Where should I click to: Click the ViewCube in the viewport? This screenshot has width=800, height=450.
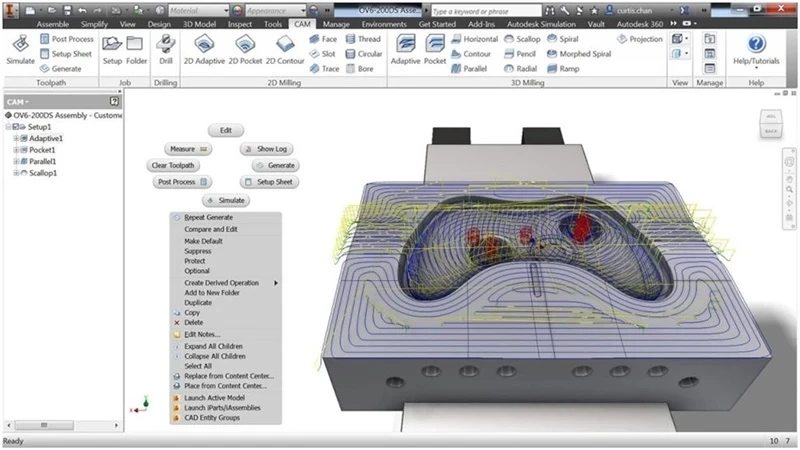pos(771,124)
